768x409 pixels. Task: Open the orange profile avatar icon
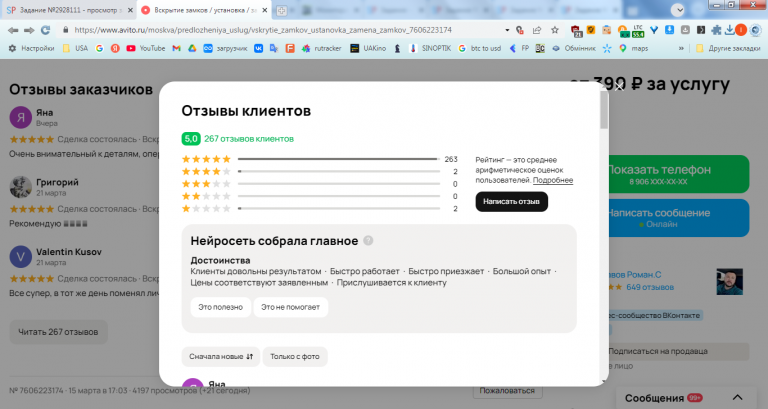741,30
